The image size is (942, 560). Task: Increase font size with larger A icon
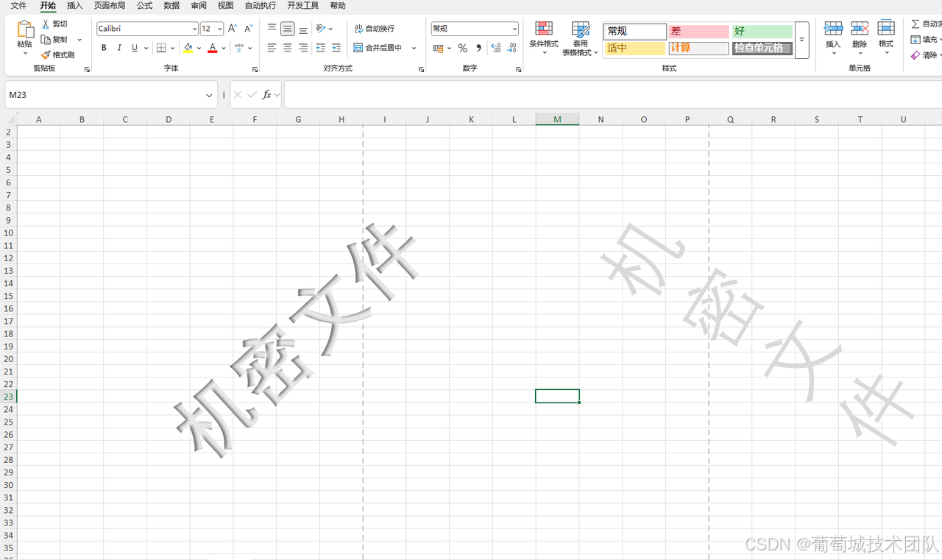tap(233, 29)
